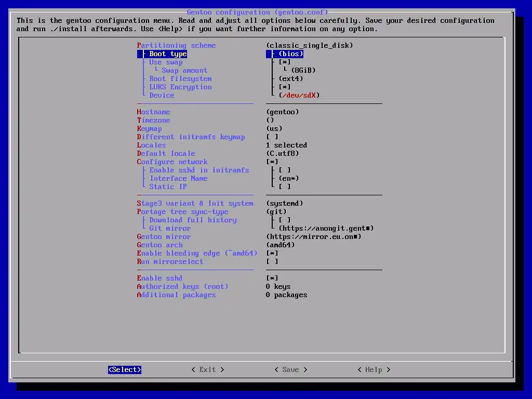Click the '0 packages' value
The height and width of the screenshot is (399, 532).
click(287, 295)
